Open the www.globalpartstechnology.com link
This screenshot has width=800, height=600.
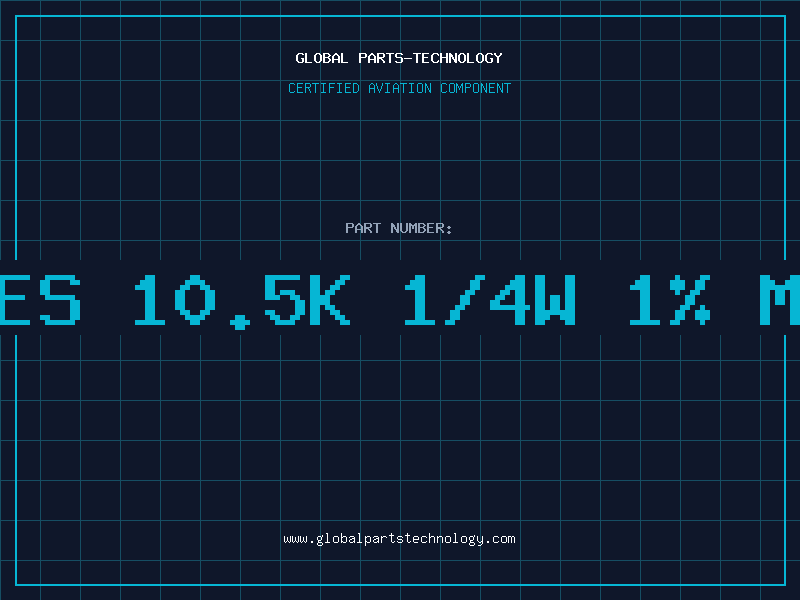[399, 539]
